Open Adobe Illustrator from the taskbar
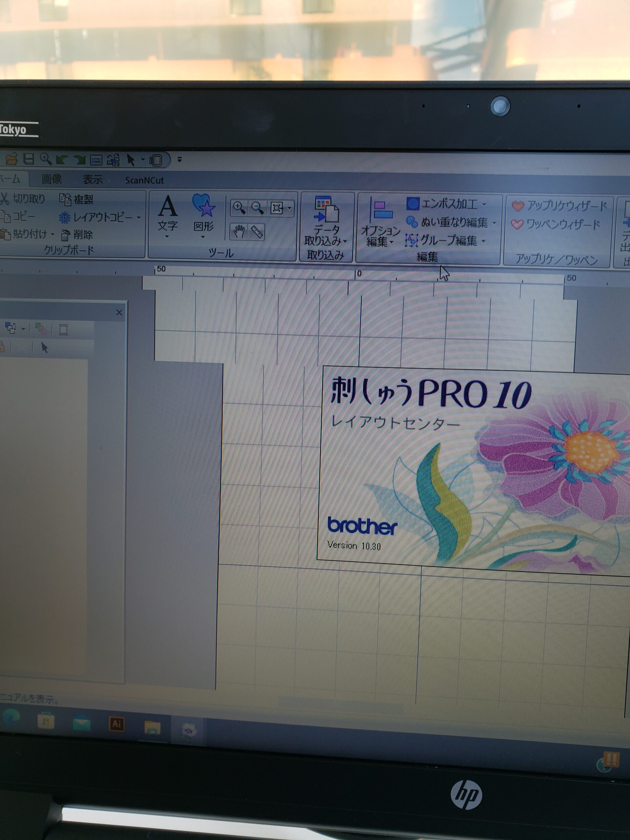 [116, 724]
